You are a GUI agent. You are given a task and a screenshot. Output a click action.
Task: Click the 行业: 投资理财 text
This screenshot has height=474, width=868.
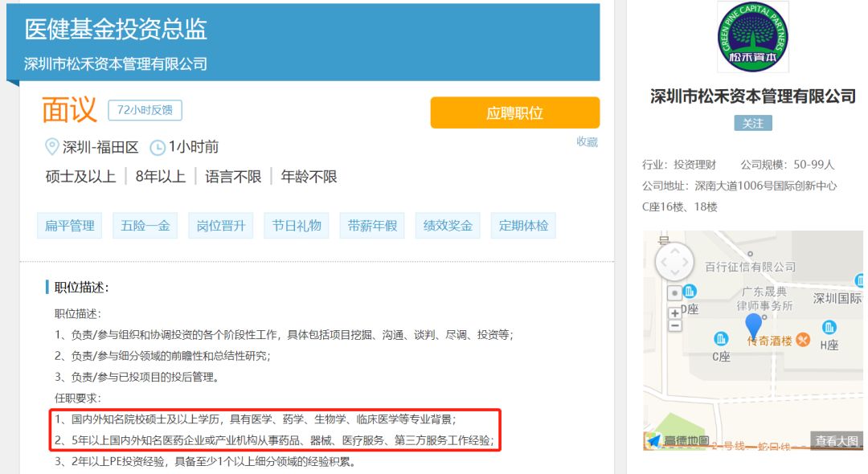pyautogui.click(x=678, y=165)
